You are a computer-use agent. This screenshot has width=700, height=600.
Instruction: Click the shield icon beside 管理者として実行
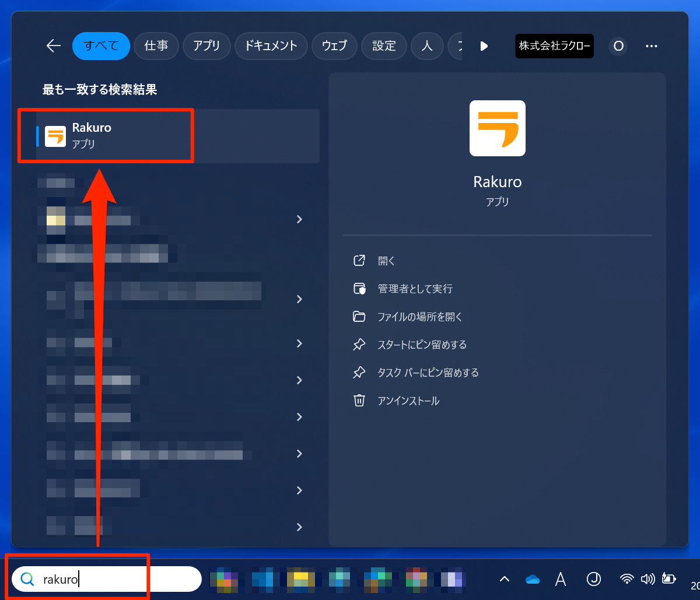(x=359, y=289)
